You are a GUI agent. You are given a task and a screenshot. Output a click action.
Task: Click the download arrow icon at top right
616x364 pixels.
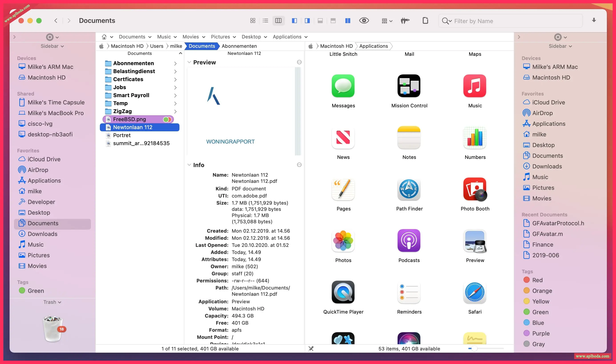pyautogui.click(x=594, y=20)
